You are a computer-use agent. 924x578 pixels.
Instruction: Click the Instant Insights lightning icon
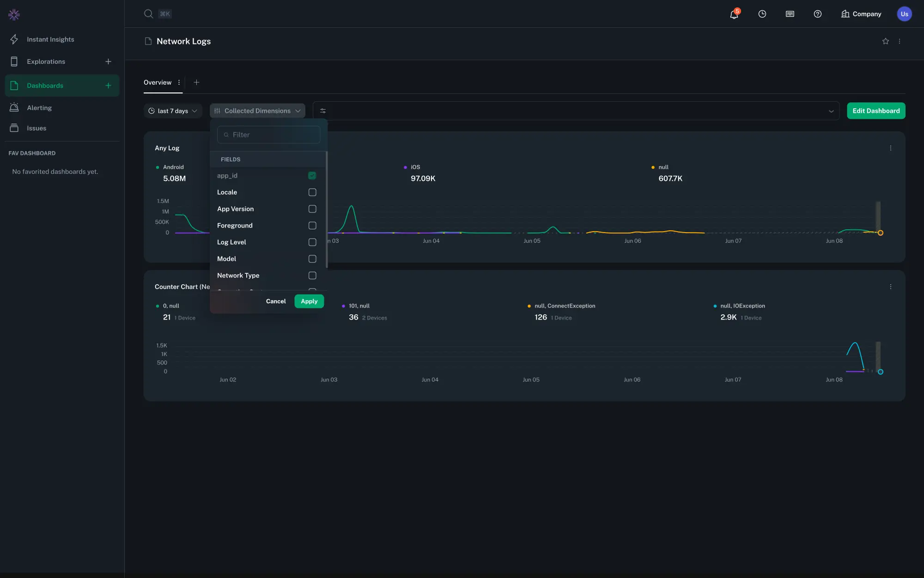(x=14, y=39)
